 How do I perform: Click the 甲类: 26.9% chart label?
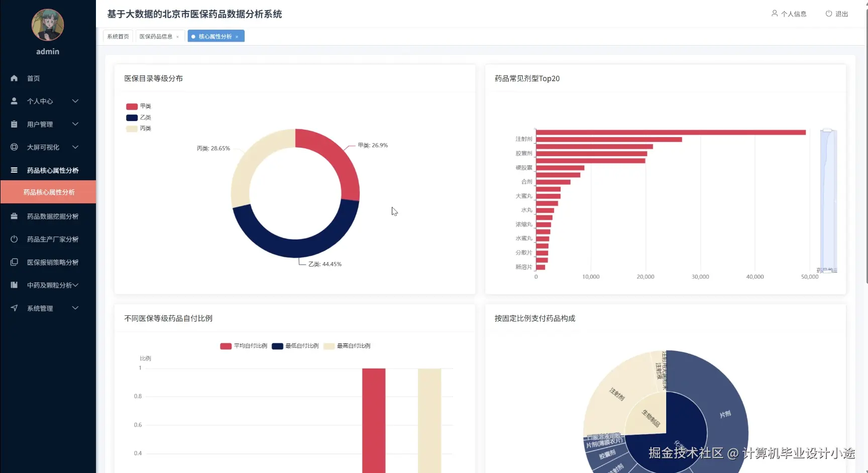pos(373,146)
